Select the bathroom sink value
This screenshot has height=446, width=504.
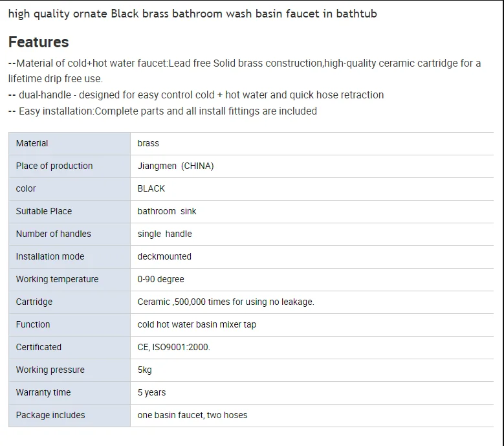[167, 211]
